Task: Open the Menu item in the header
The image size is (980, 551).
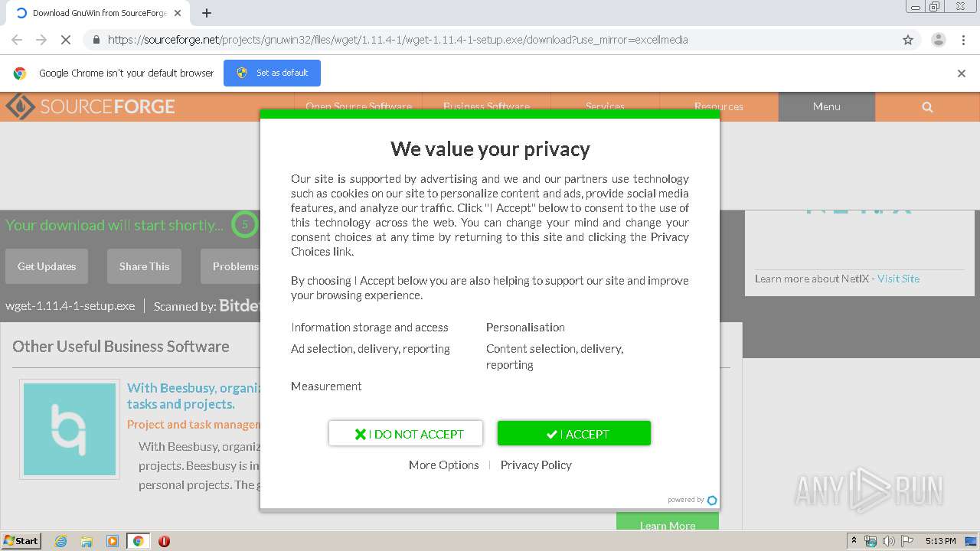Action: tap(826, 107)
